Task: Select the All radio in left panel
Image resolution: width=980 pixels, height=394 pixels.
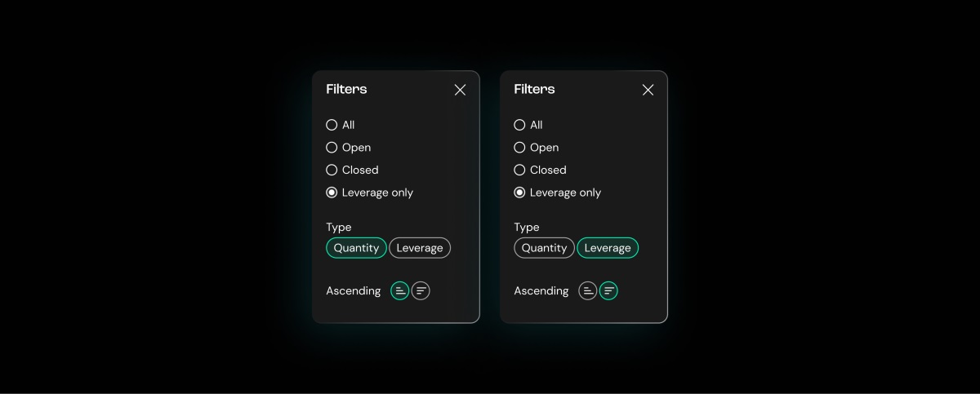Action: [x=332, y=125]
